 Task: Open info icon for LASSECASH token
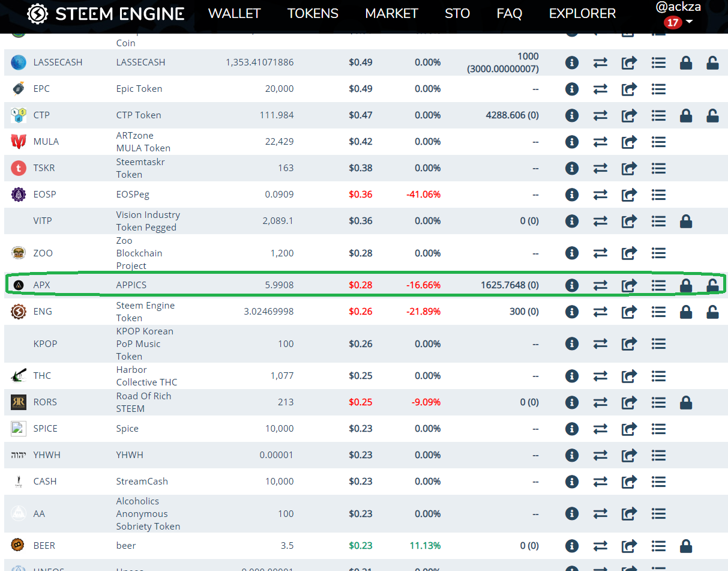pos(572,62)
